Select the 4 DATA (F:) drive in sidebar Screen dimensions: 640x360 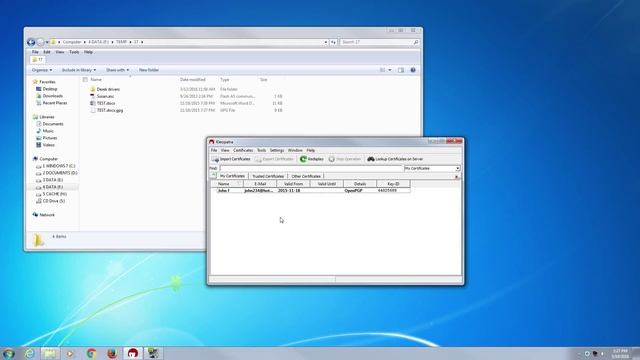tap(53, 187)
